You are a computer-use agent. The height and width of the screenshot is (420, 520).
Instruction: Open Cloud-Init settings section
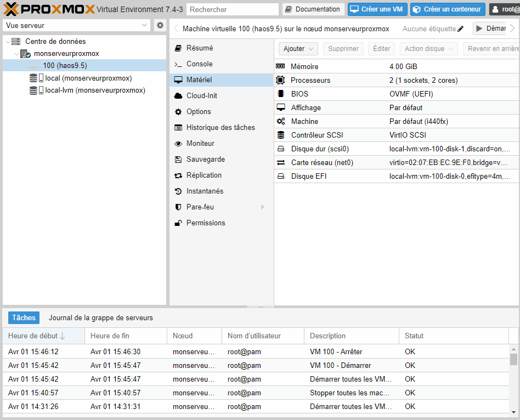pyautogui.click(x=201, y=96)
